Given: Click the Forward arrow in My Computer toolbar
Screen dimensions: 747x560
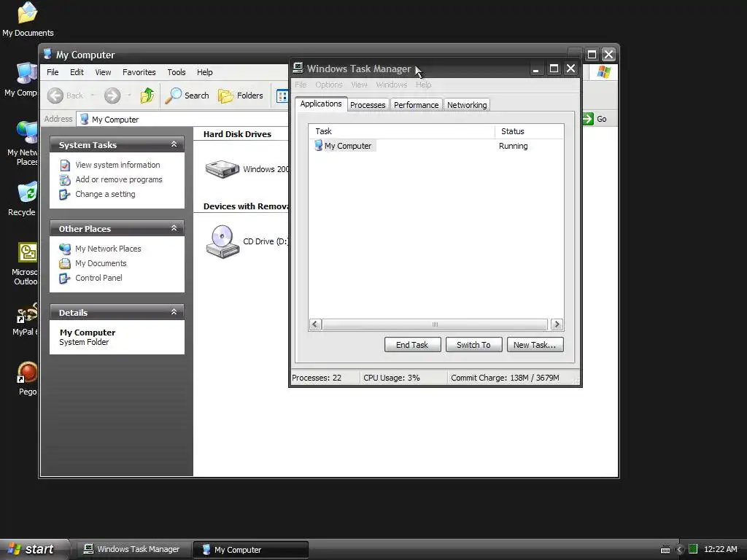Looking at the screenshot, I should coord(112,96).
